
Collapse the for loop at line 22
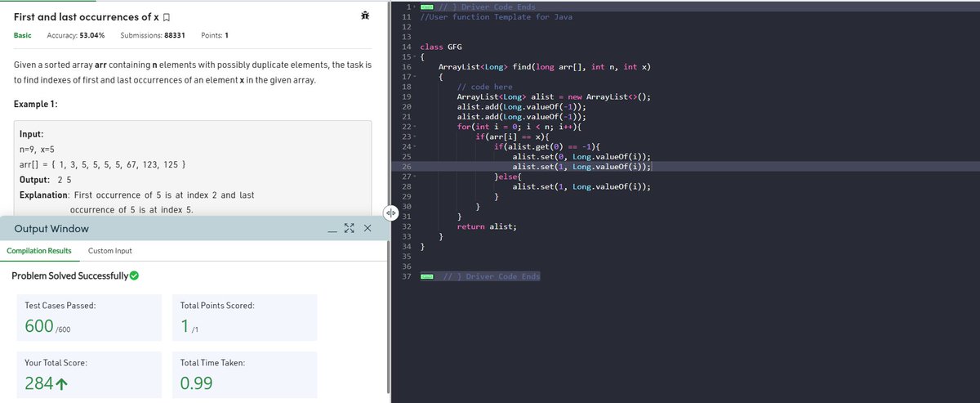click(x=414, y=127)
